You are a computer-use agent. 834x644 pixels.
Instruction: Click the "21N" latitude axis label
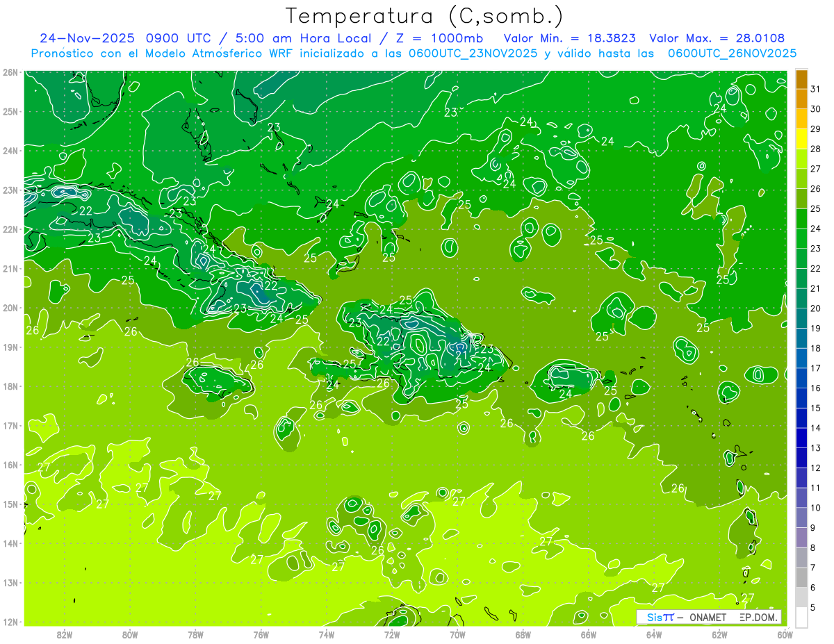[x=10, y=268]
